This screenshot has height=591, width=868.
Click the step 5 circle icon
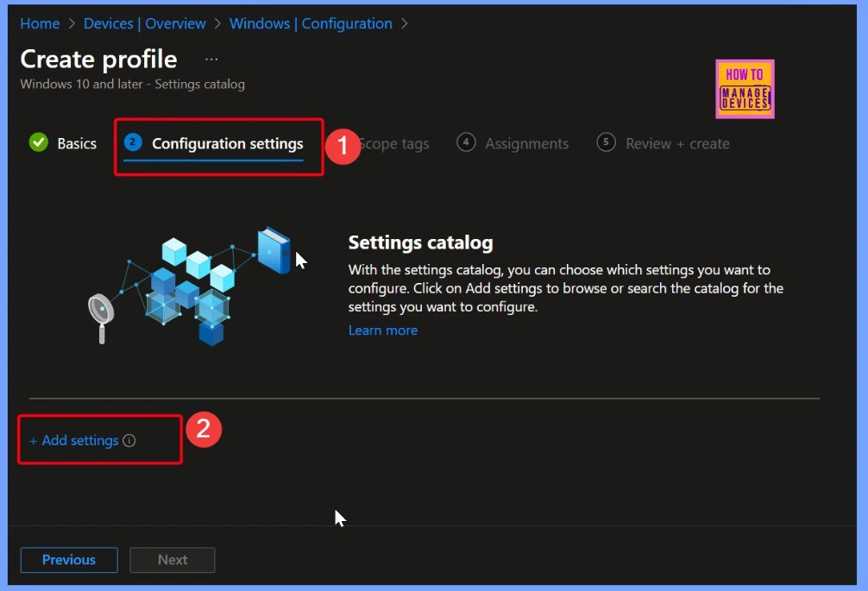[x=607, y=142]
